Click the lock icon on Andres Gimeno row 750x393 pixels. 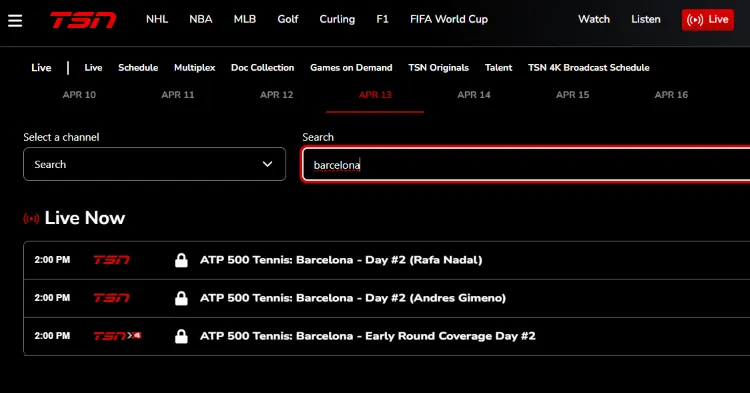pyautogui.click(x=181, y=298)
